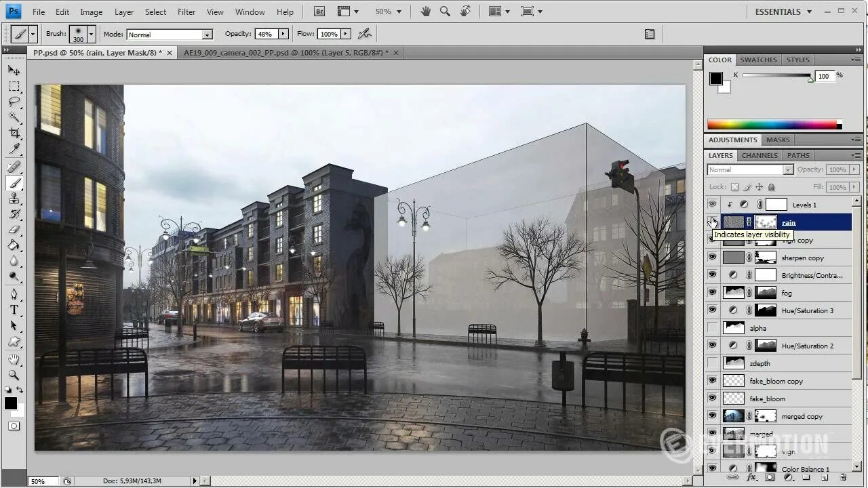Select the Crop tool
The image size is (868, 488).
click(x=14, y=133)
